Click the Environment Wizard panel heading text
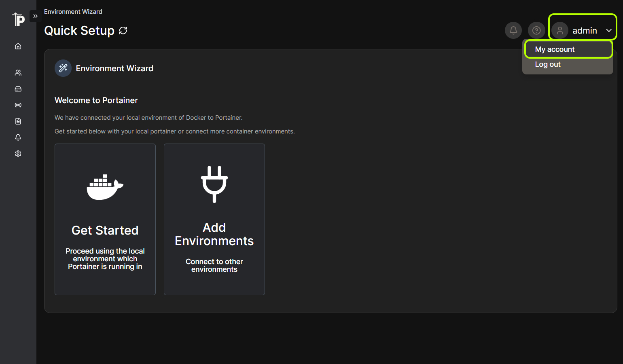The height and width of the screenshot is (364, 623). [114, 68]
